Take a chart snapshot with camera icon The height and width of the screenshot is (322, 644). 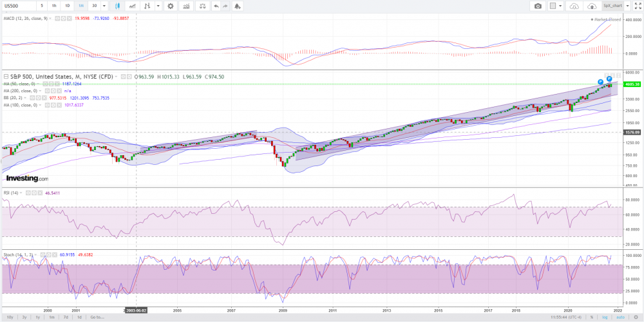[537, 6]
